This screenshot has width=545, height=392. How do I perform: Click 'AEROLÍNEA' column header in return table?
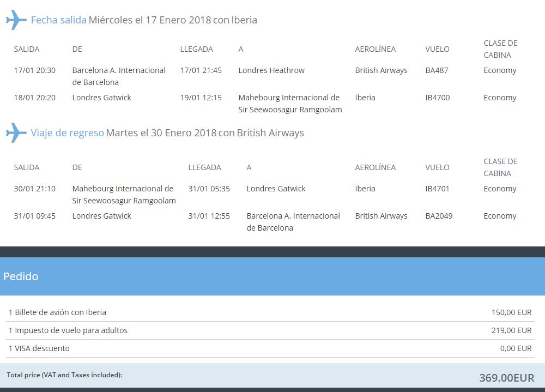click(376, 167)
